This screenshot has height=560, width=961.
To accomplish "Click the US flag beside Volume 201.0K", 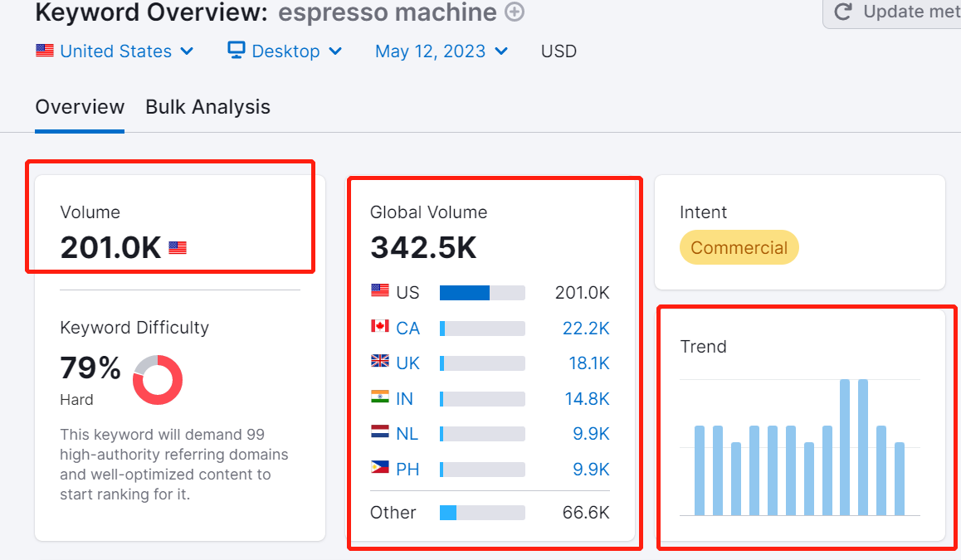I will coord(178,247).
